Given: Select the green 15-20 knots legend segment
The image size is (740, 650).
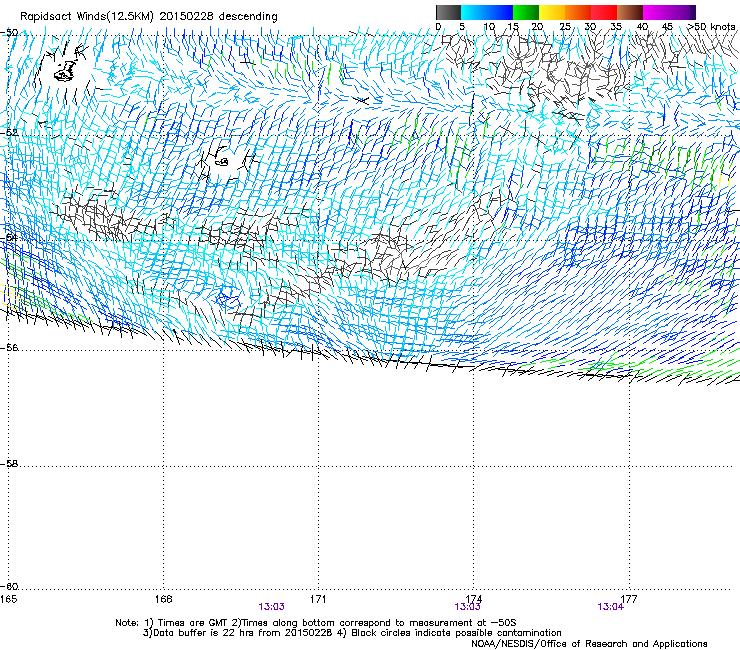Looking at the screenshot, I should [526, 12].
